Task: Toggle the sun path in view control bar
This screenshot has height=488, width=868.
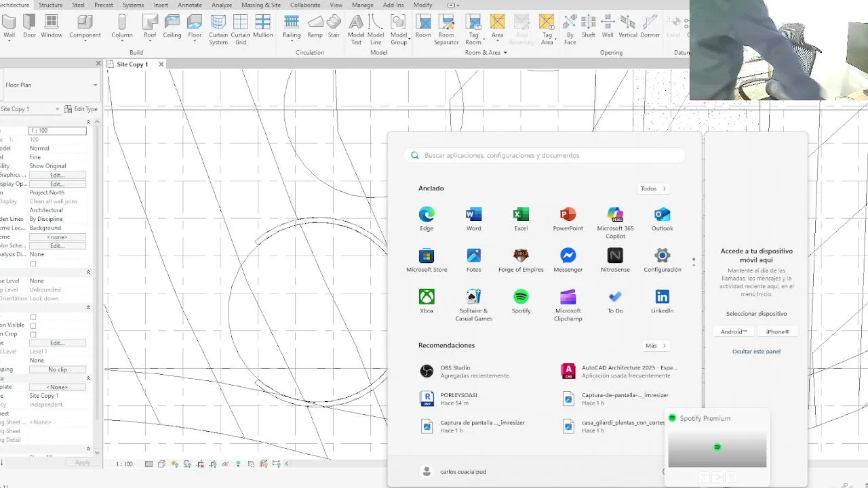Action: pos(175,464)
